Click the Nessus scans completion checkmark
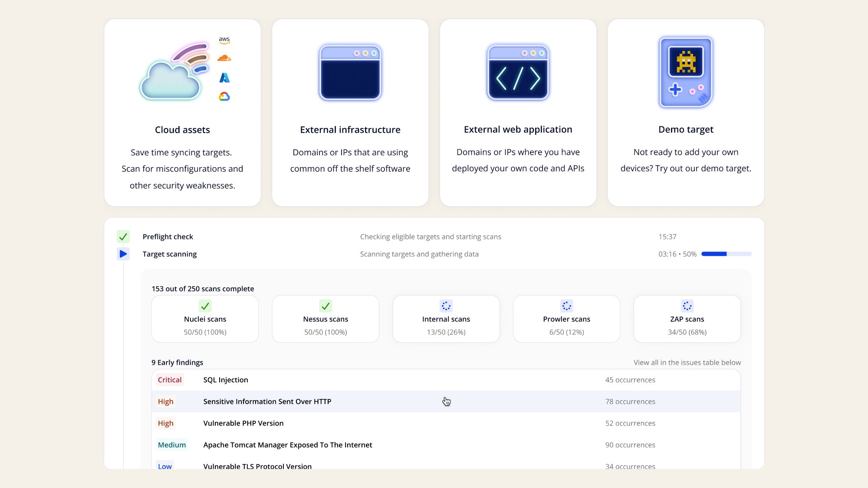 tap(325, 306)
